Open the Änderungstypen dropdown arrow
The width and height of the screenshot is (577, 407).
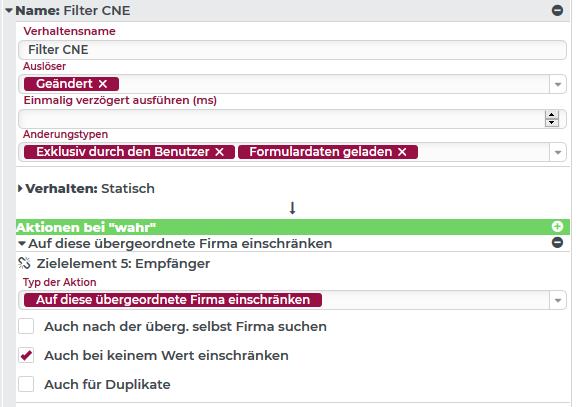(x=558, y=152)
